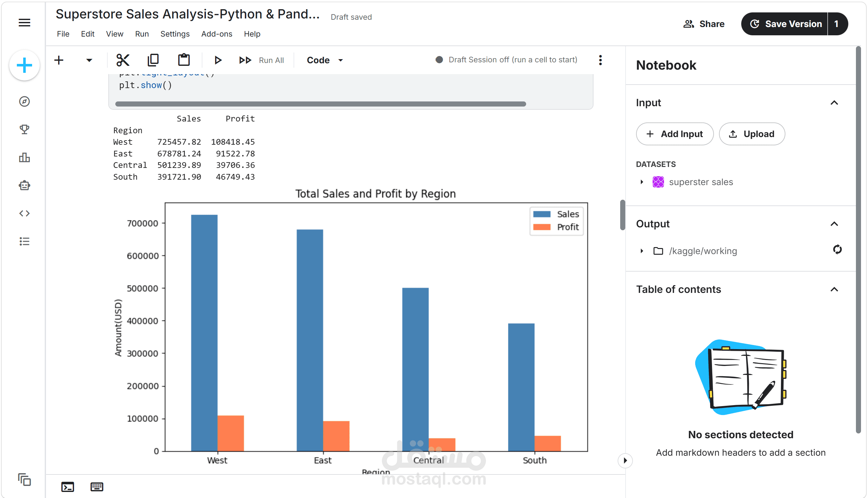Collapse the Output section
The image size is (868, 498).
[834, 224]
